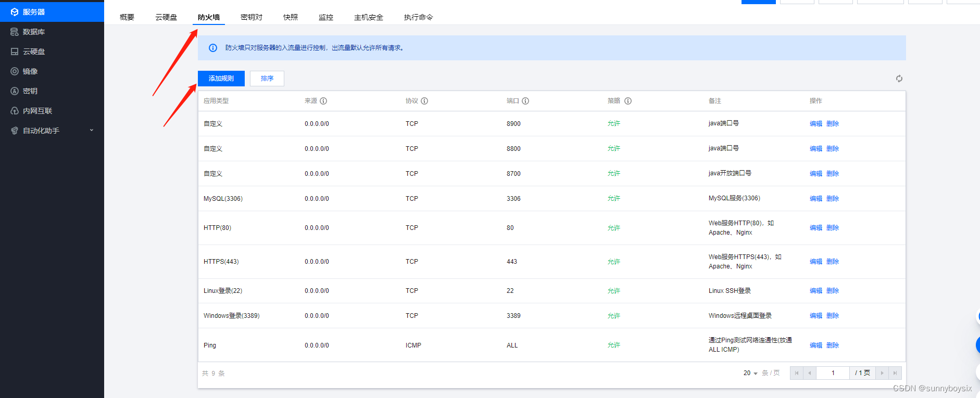Click the info icon beside 端口 column header

coord(525,101)
